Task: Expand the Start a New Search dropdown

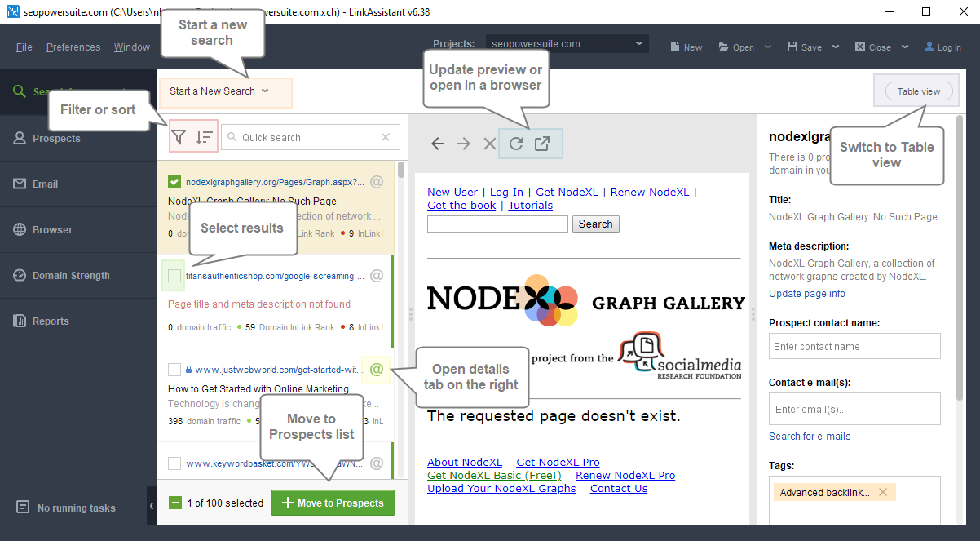Action: coord(219,91)
